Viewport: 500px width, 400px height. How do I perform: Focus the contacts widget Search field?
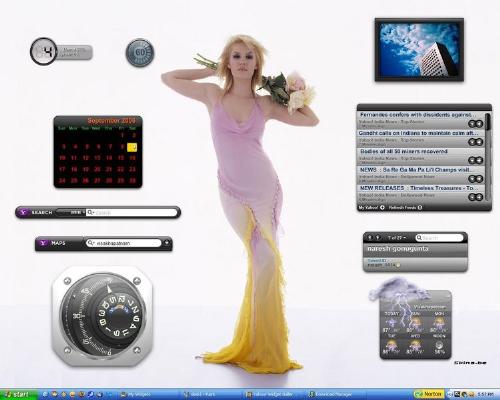pyautogui.click(x=439, y=238)
